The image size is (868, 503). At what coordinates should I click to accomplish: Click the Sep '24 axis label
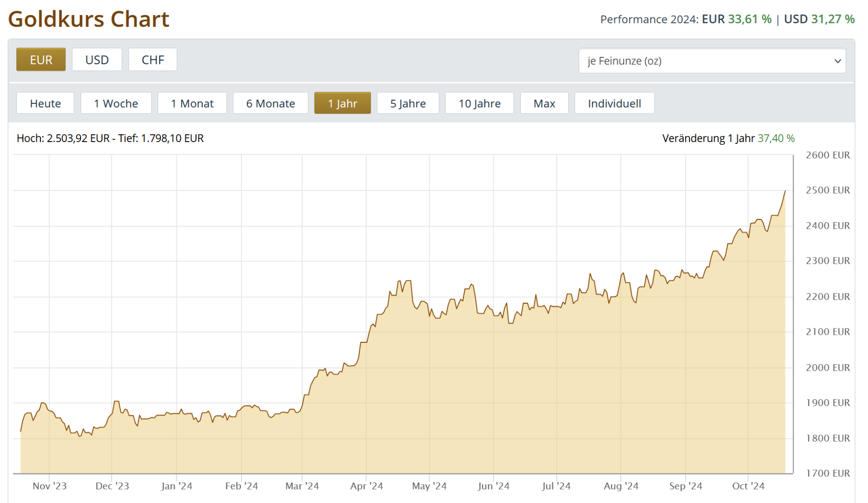(x=686, y=486)
